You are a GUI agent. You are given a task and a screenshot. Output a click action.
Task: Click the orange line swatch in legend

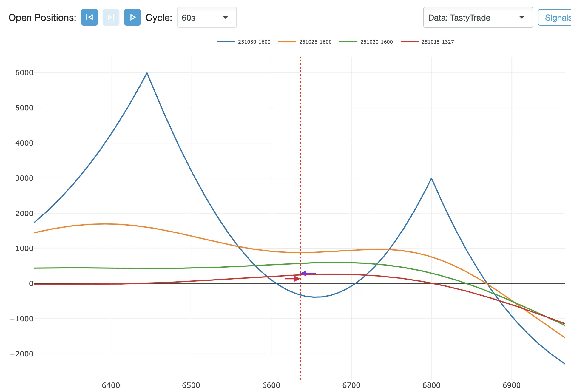pyautogui.click(x=287, y=42)
